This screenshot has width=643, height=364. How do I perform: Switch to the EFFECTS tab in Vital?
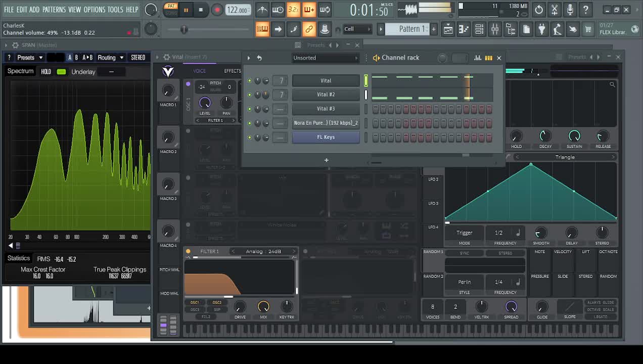233,71
